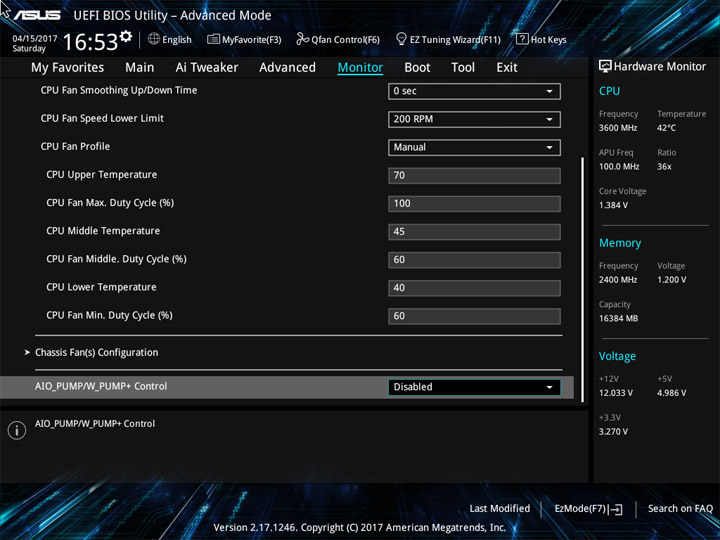Open CPU Fan Speed Lower Limit dropdown

click(x=474, y=119)
